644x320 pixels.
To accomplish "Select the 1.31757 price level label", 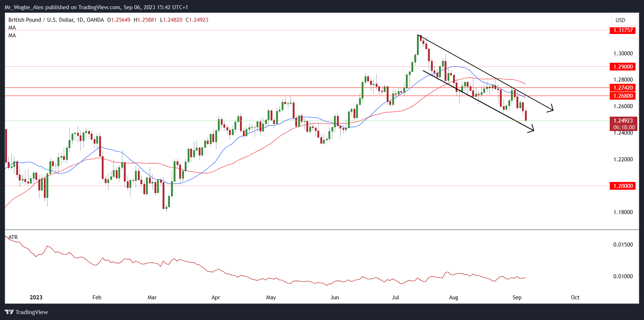I will [x=623, y=30].
